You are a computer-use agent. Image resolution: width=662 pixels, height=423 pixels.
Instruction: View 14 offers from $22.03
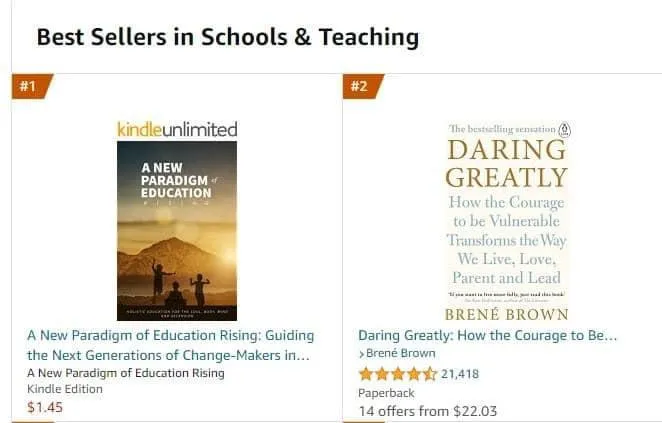coord(428,411)
